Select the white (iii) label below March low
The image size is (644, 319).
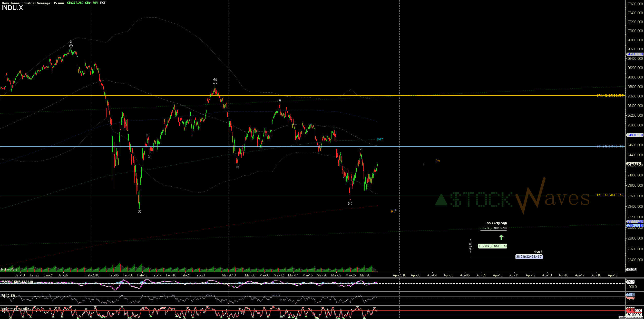point(350,203)
